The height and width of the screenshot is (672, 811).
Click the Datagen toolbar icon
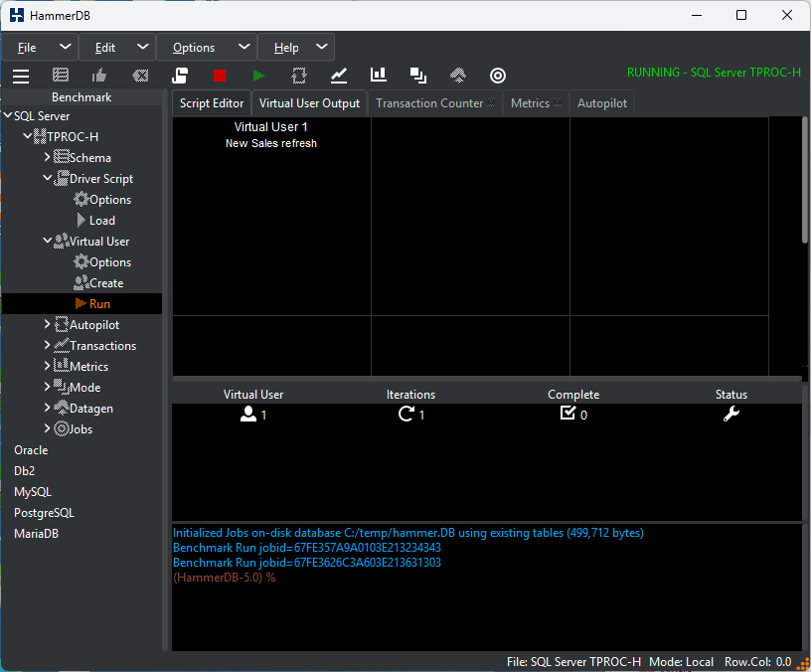458,76
